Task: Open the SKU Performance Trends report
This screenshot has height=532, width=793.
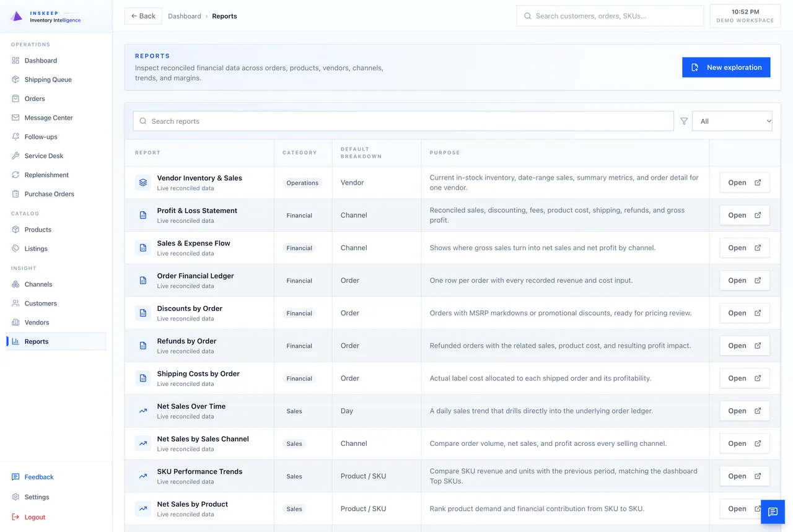Action: coord(745,476)
